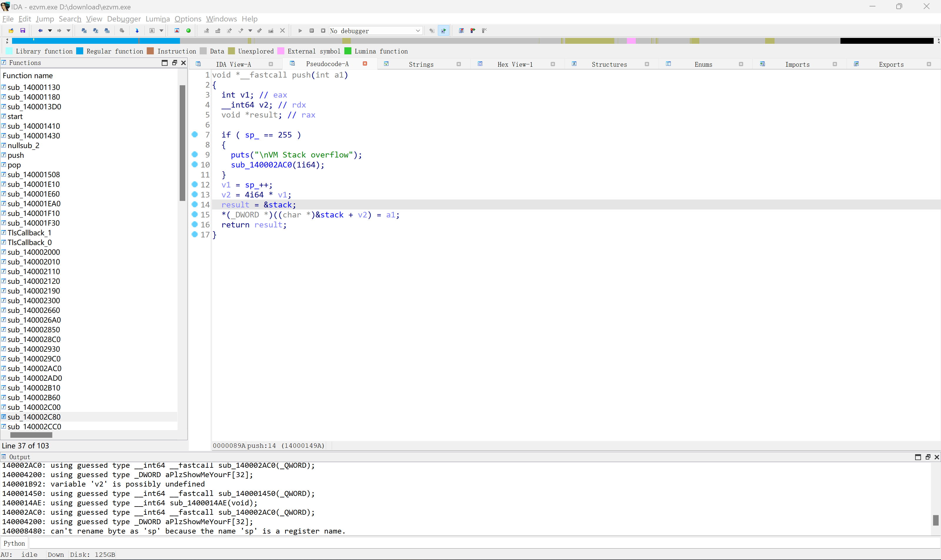Open the Jump menu
Image resolution: width=941 pixels, height=560 pixels.
point(45,19)
